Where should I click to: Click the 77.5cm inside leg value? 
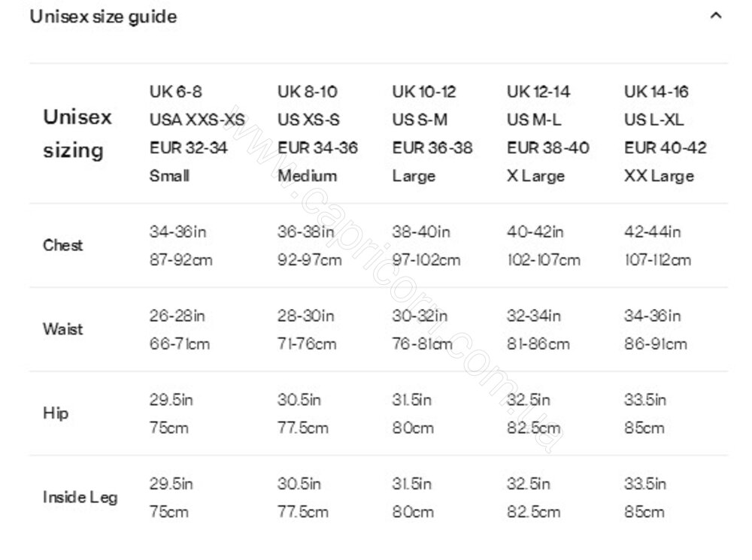[302, 512]
